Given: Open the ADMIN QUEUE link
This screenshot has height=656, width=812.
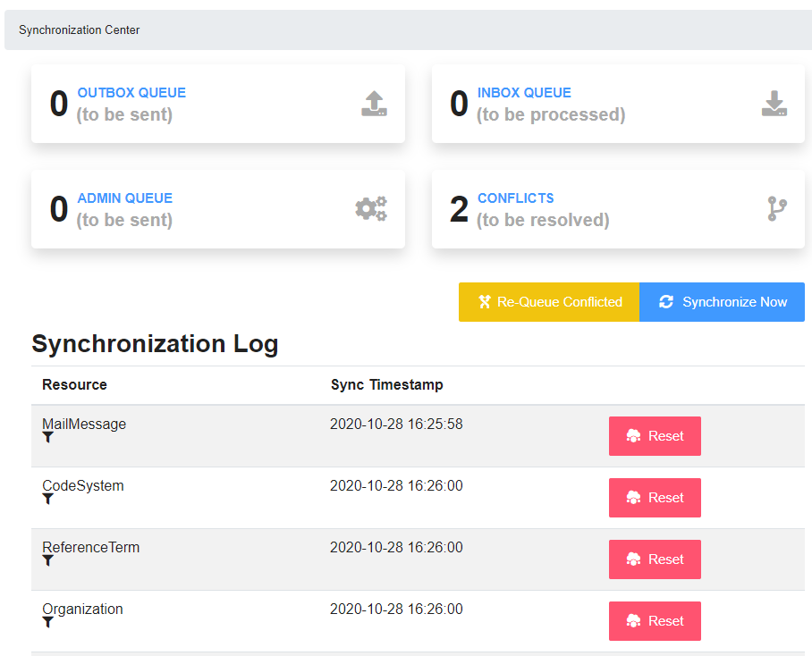Looking at the screenshot, I should point(125,198).
